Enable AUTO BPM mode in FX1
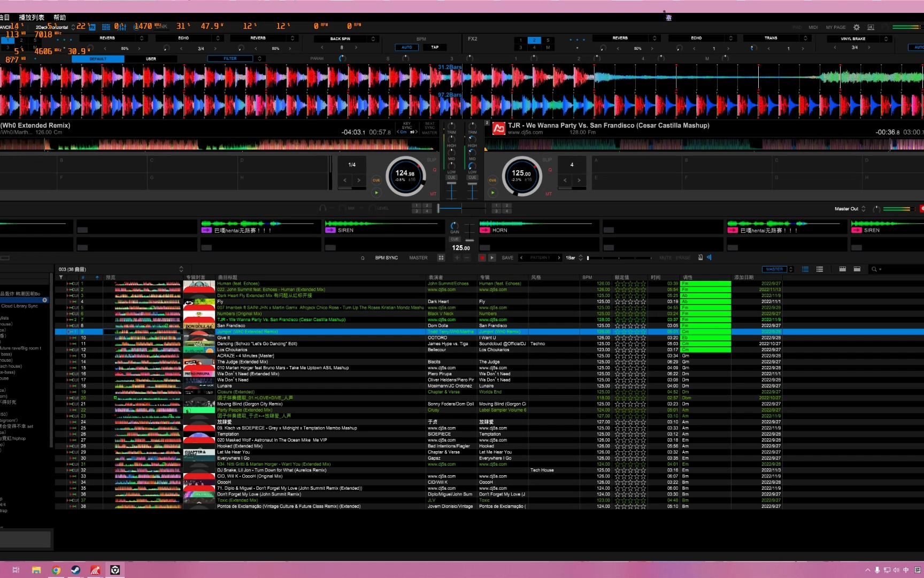 [x=407, y=47]
